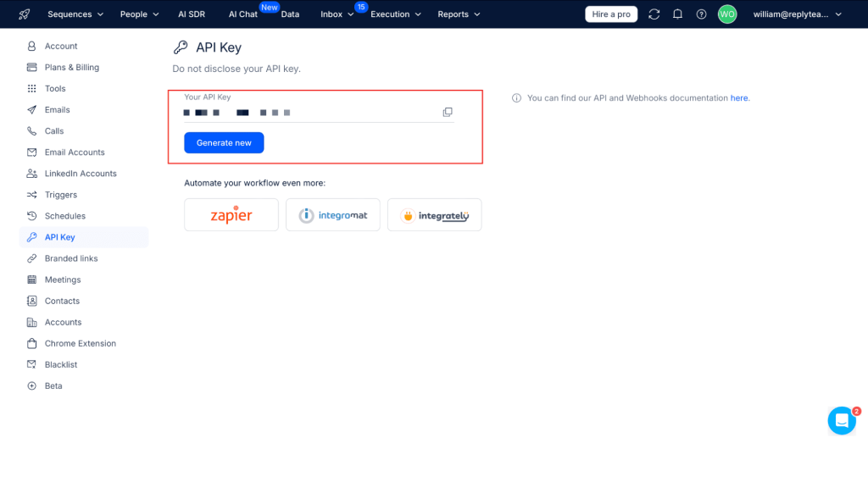Image resolution: width=868 pixels, height=482 pixels.
Task: Open Blacklist in the sidebar
Action: (x=61, y=365)
